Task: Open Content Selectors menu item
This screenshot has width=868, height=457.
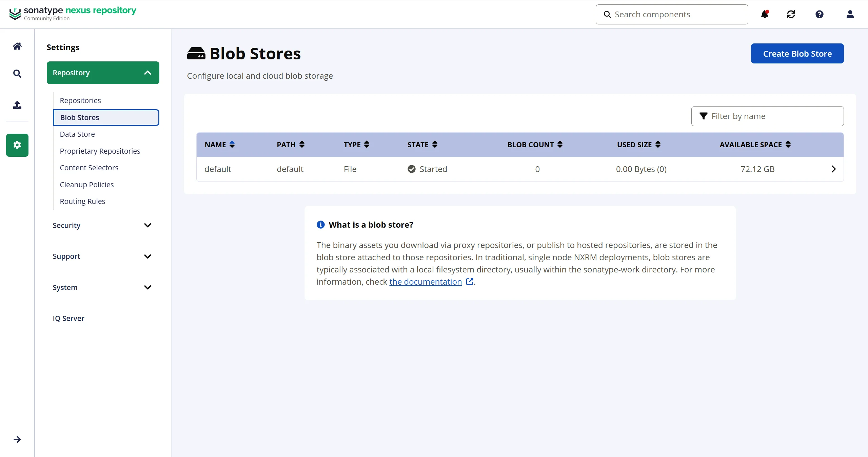Action: coord(89,168)
